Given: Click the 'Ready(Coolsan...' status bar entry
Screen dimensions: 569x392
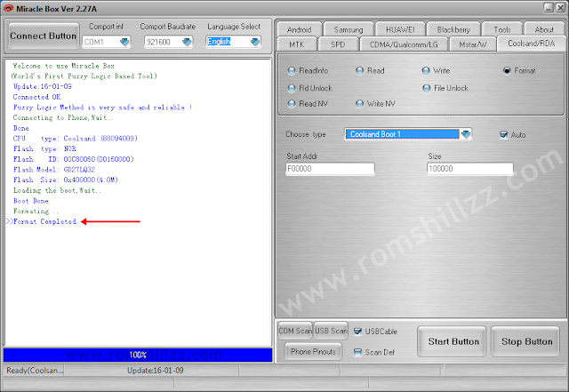Looking at the screenshot, I should tap(35, 370).
